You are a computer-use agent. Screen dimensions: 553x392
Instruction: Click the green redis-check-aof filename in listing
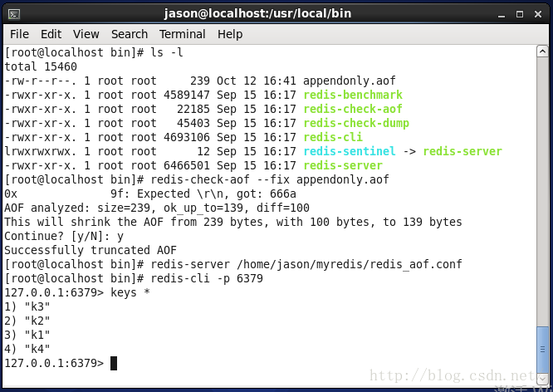point(353,109)
